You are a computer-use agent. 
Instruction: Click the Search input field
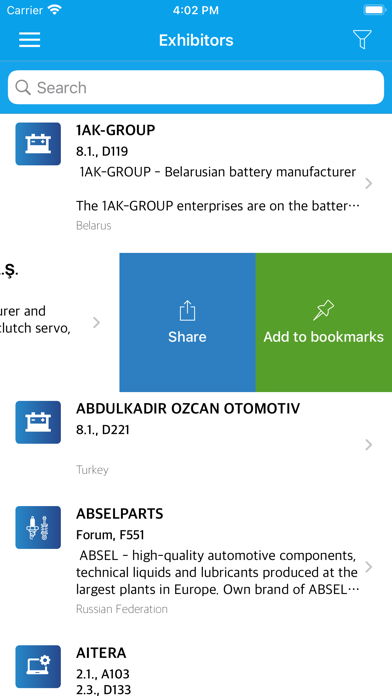(196, 87)
